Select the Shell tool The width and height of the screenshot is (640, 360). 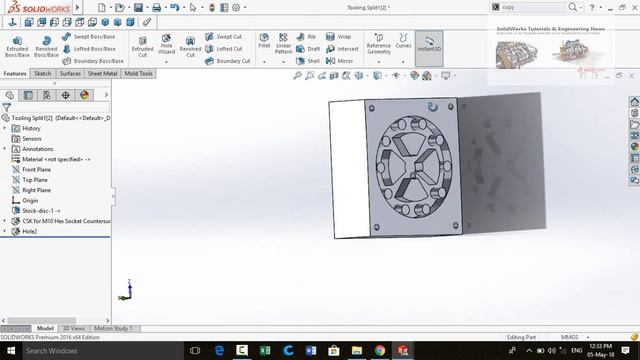pyautogui.click(x=308, y=61)
